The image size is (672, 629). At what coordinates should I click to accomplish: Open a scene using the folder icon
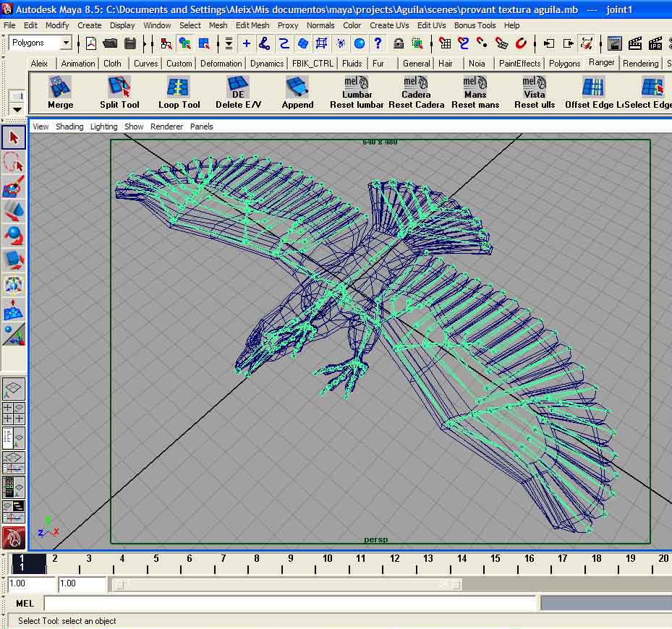pos(110,43)
